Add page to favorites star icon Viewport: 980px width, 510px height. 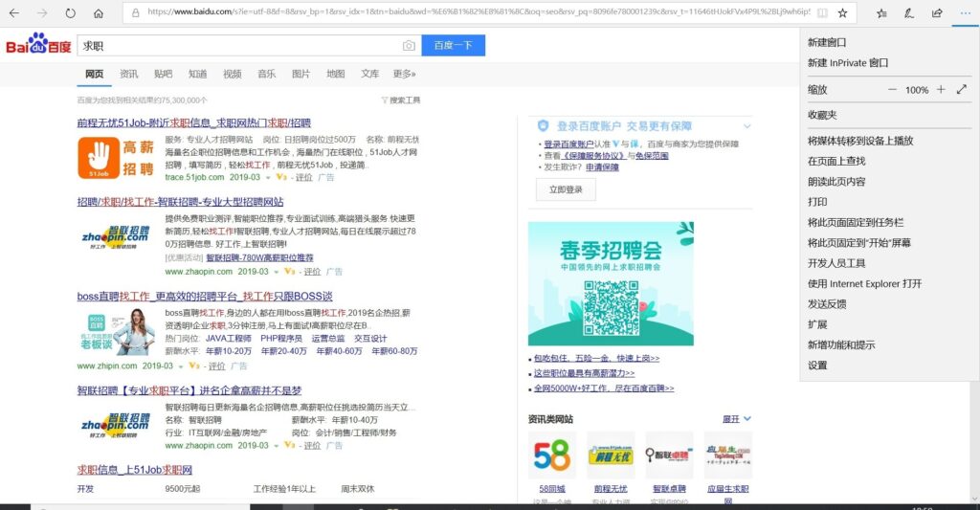coord(842,12)
